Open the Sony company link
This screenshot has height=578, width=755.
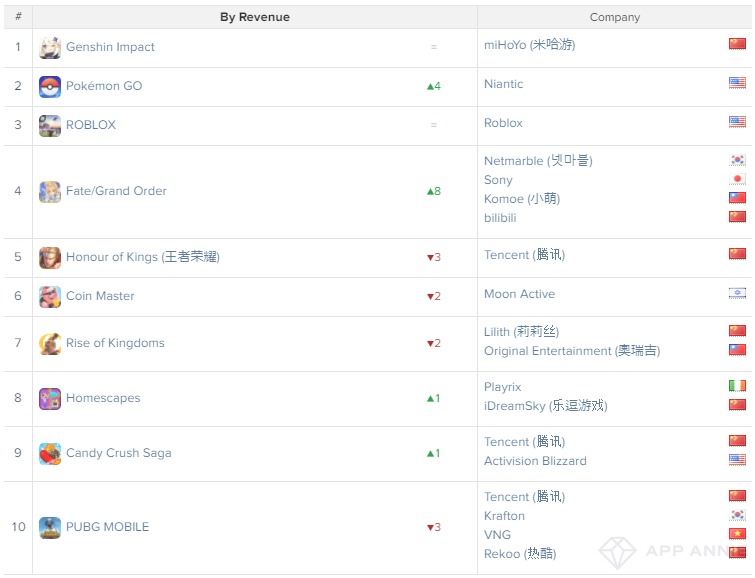pyautogui.click(x=498, y=180)
